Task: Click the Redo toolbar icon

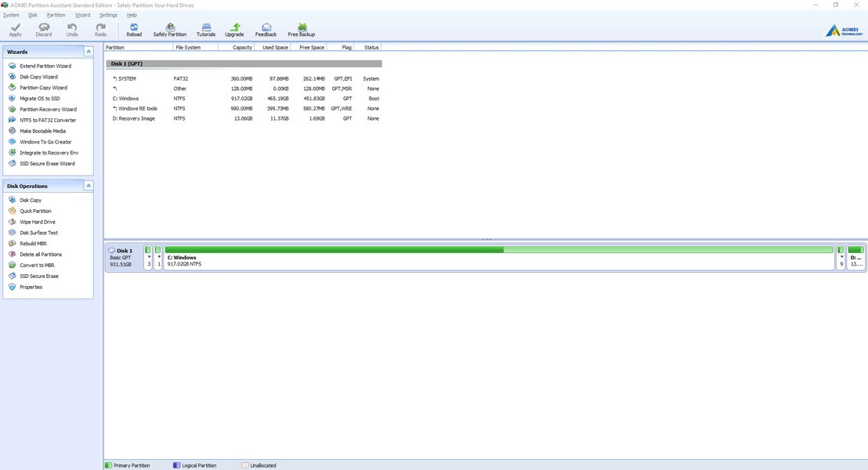Action: (100, 30)
